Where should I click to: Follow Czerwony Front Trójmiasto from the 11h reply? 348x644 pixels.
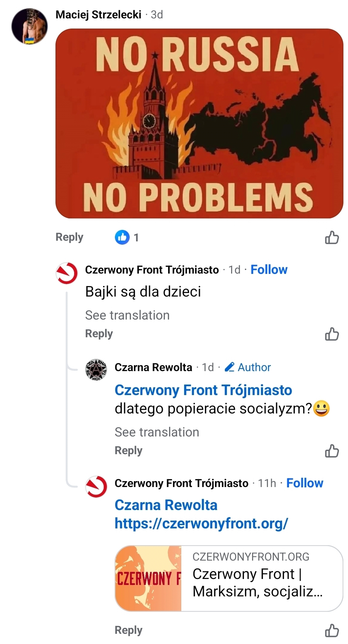[305, 483]
